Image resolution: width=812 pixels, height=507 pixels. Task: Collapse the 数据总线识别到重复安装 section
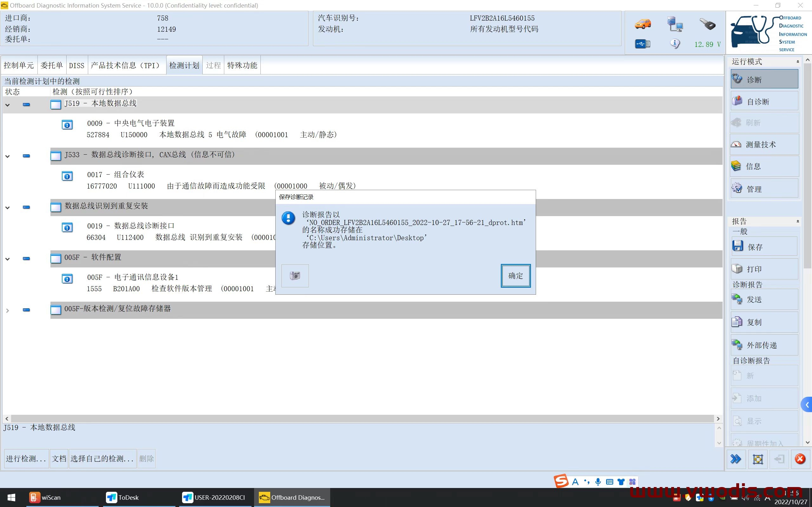pyautogui.click(x=7, y=207)
